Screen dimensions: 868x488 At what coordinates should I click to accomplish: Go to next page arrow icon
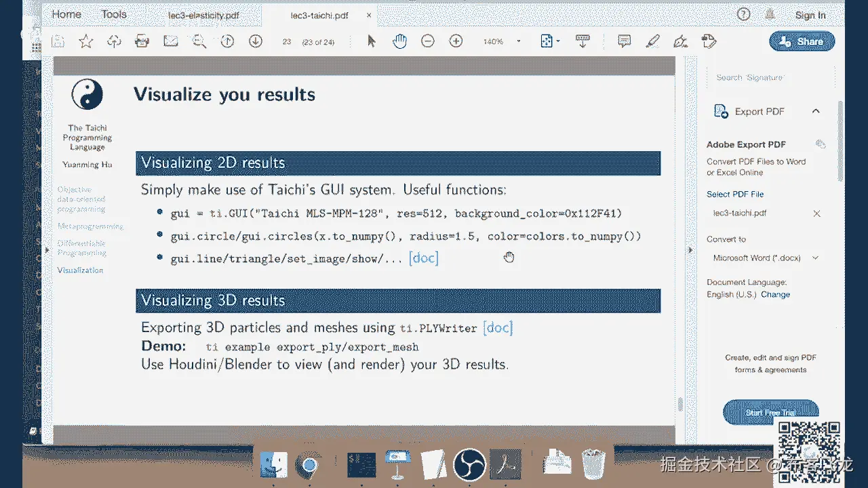[255, 41]
